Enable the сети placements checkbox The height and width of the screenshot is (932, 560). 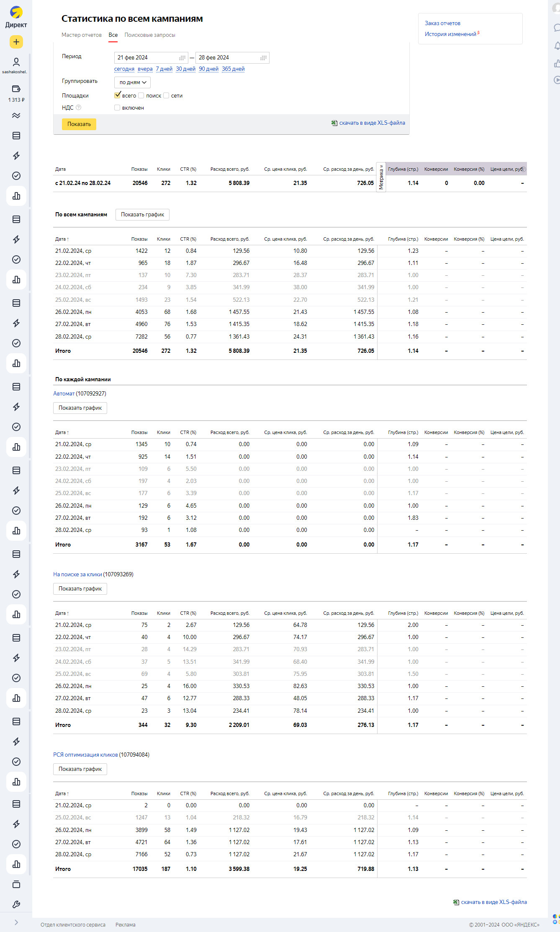pyautogui.click(x=166, y=95)
